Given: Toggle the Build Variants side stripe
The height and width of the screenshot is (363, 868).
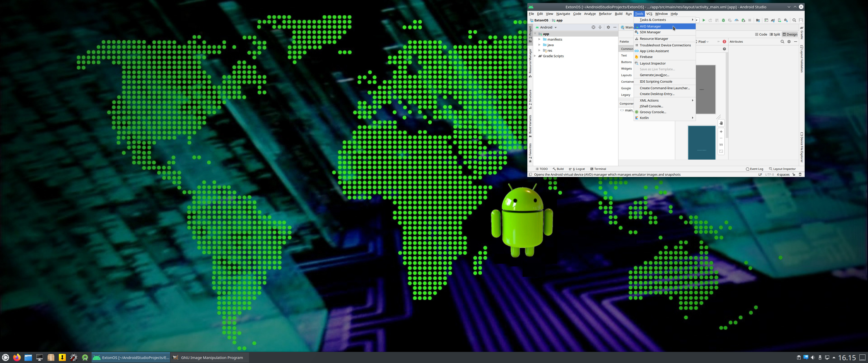Looking at the screenshot, I should pos(530,126).
